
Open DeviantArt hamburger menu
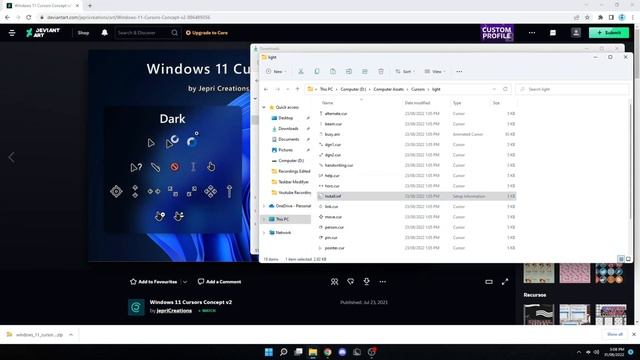click(12, 33)
